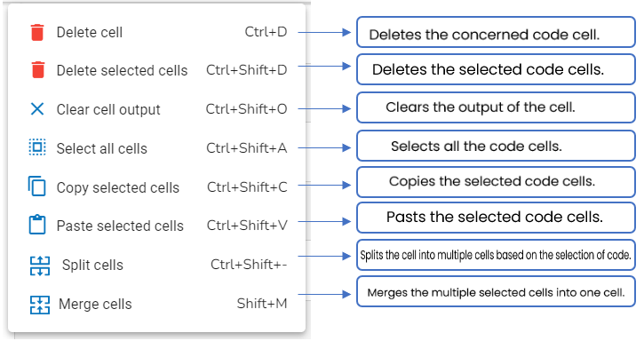This screenshot has width=644, height=341.
Task: Click the blue X Clear cell output icon
Action: 37,109
